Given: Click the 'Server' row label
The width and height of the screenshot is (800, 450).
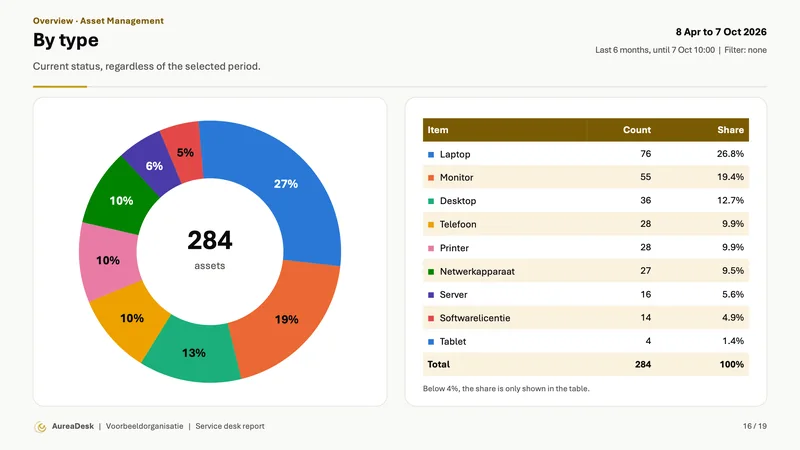Looking at the screenshot, I should click(454, 295).
